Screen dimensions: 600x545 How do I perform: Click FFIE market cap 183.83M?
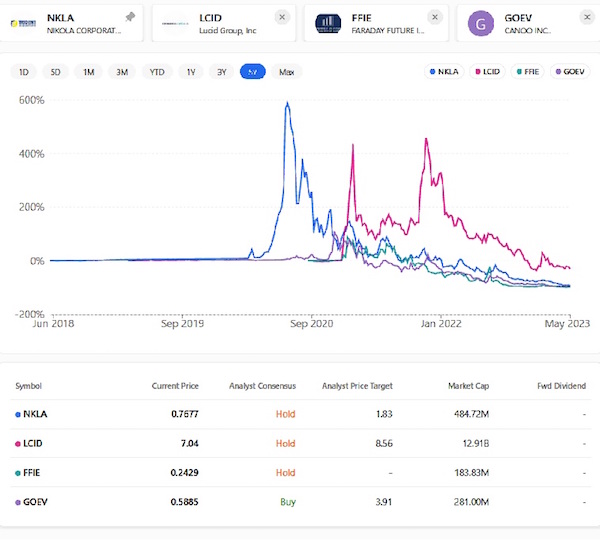point(471,473)
